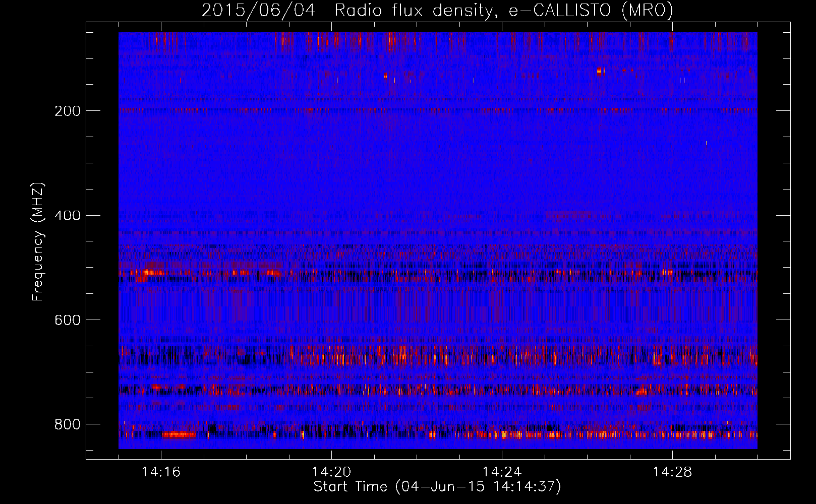
Task: Click the 600 frequency axis label
Action: [x=68, y=321]
